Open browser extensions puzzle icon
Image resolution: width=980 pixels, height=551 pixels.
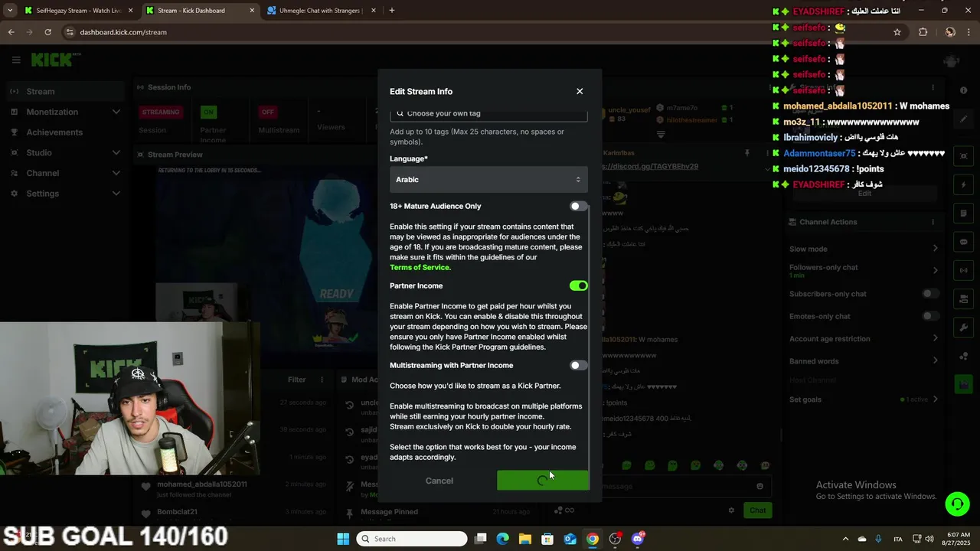[923, 32]
